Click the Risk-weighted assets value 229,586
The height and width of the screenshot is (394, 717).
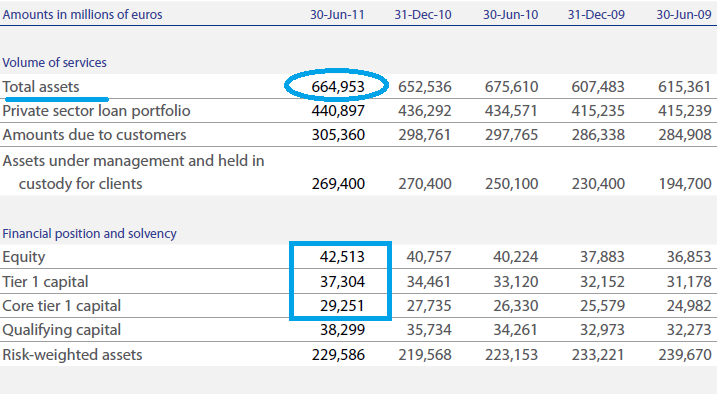click(x=338, y=355)
